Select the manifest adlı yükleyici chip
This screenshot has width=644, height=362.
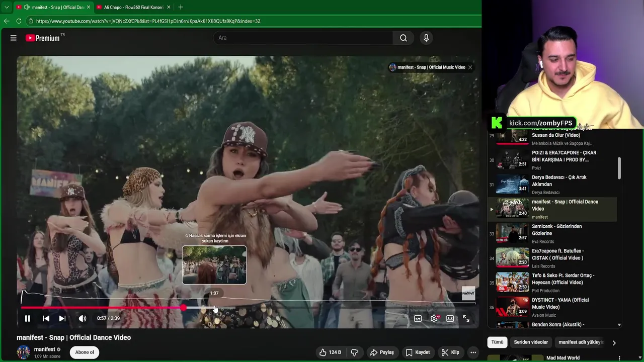(581, 342)
